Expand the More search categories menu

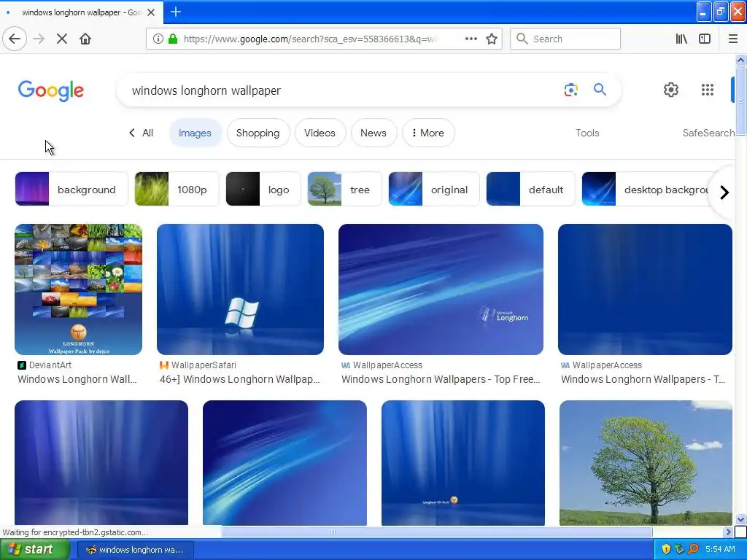coord(427,133)
